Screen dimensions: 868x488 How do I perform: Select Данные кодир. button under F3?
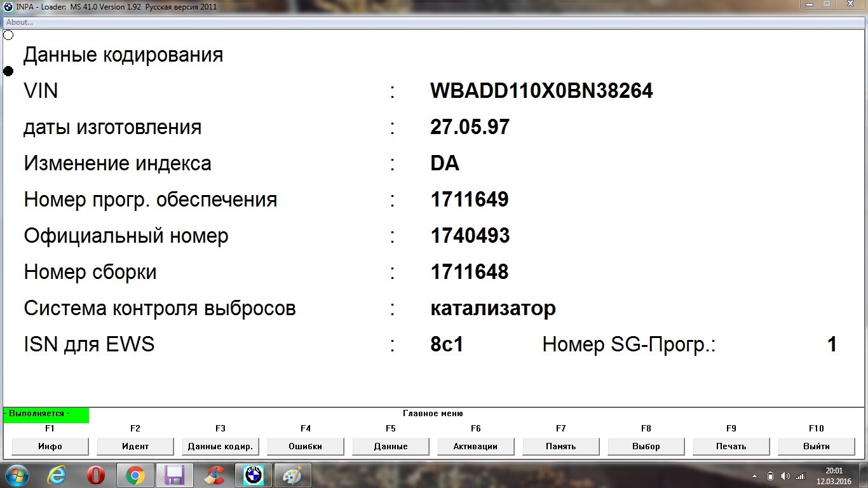coord(220,446)
